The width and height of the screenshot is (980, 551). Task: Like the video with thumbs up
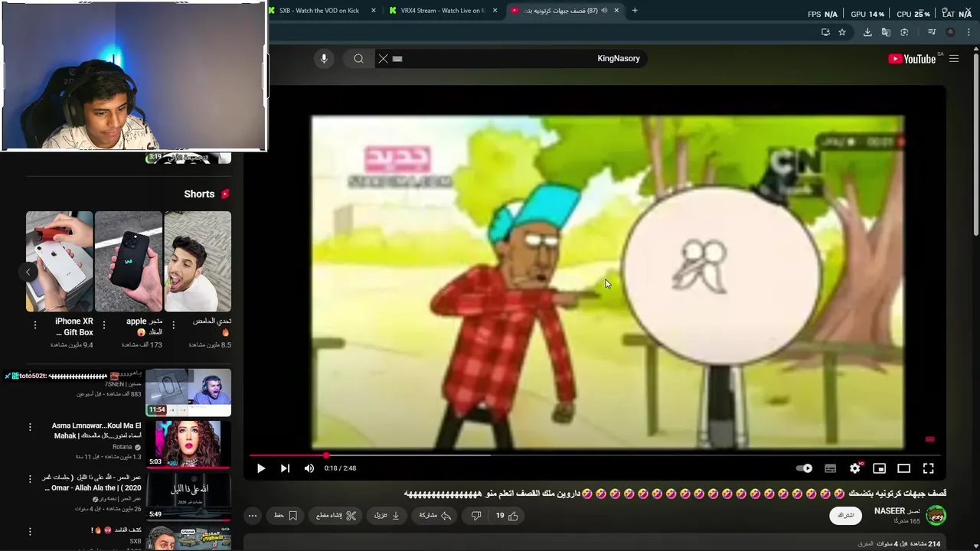tap(507, 516)
